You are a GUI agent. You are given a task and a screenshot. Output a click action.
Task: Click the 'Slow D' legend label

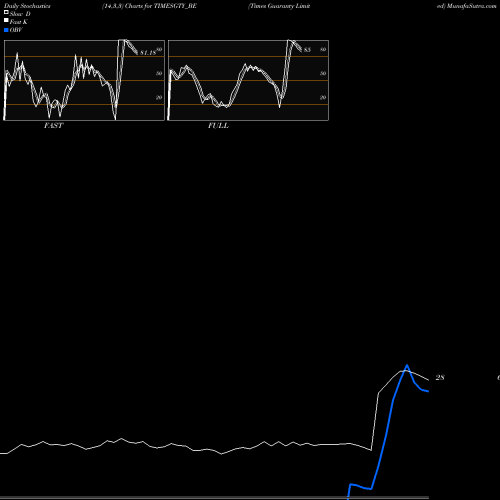point(20,14)
